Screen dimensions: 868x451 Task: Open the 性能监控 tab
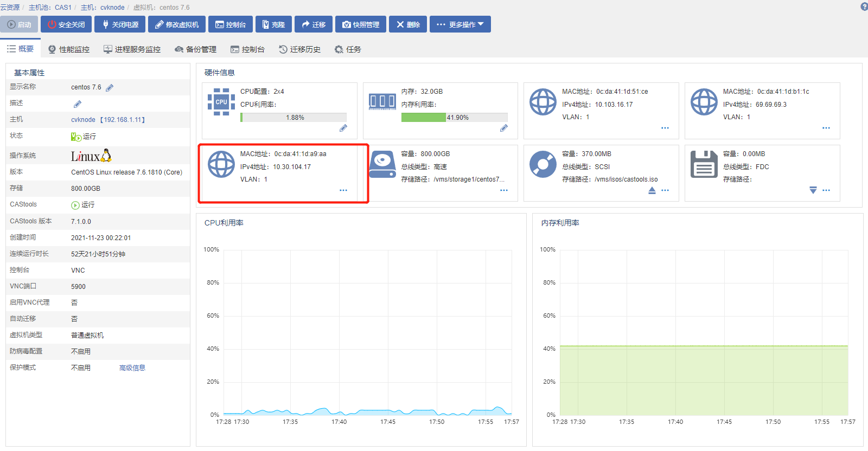(69, 49)
